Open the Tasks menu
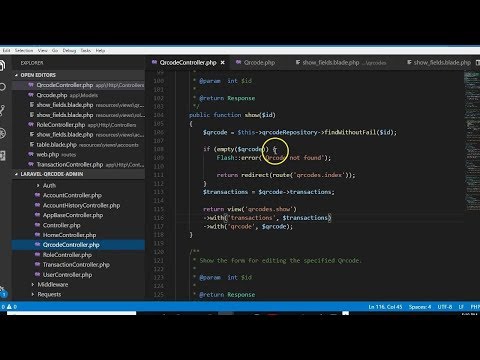The width and height of the screenshot is (480, 360). tap(86, 51)
